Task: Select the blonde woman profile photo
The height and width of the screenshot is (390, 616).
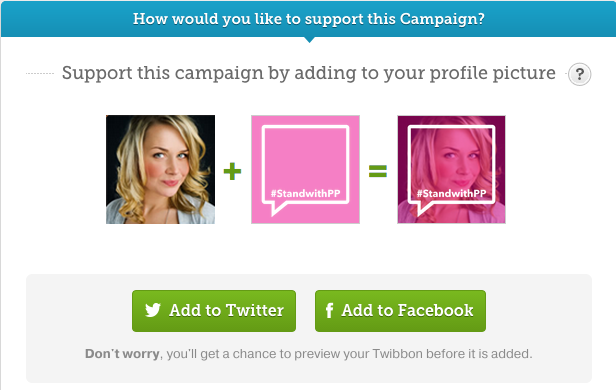Action: [x=160, y=169]
